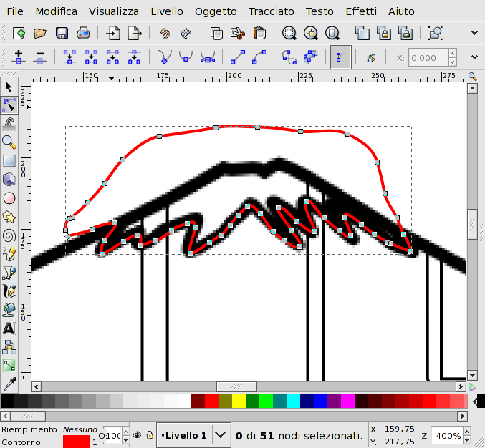Open the File menu

15,11
